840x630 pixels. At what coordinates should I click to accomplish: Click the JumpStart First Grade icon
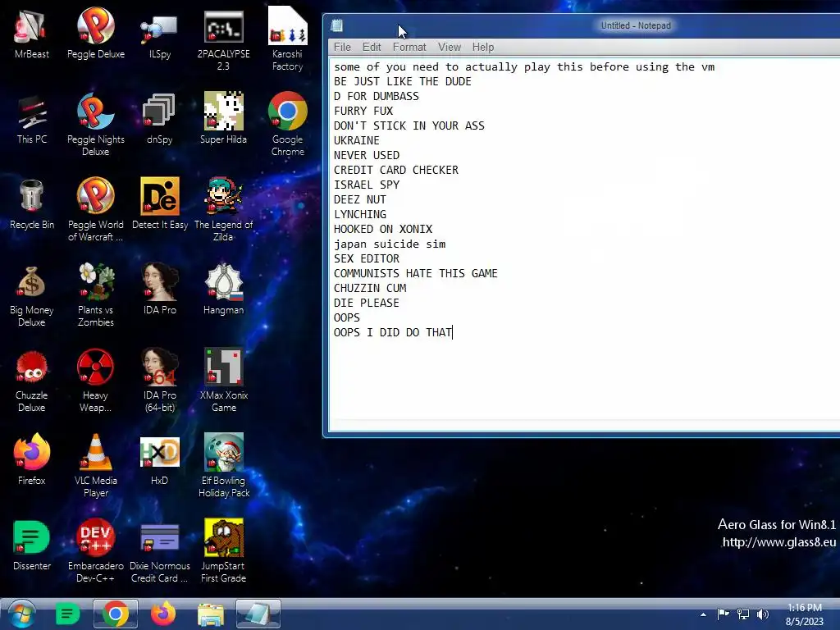pyautogui.click(x=223, y=550)
